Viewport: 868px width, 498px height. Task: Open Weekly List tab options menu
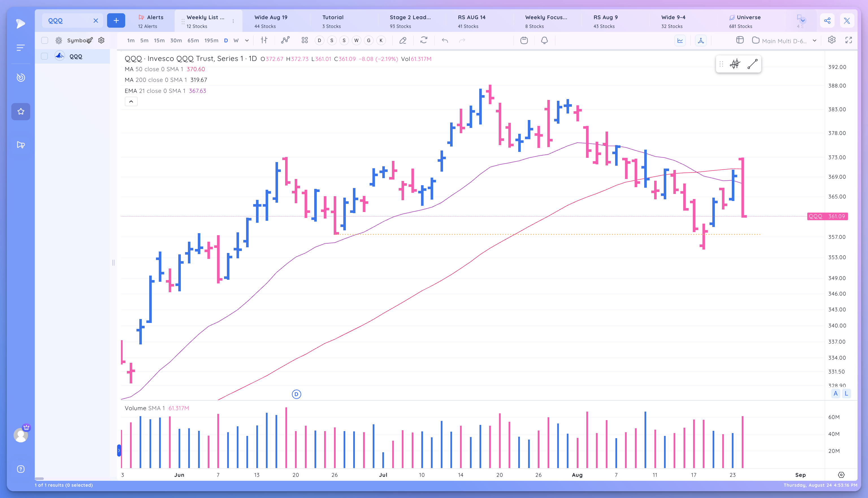pyautogui.click(x=233, y=21)
